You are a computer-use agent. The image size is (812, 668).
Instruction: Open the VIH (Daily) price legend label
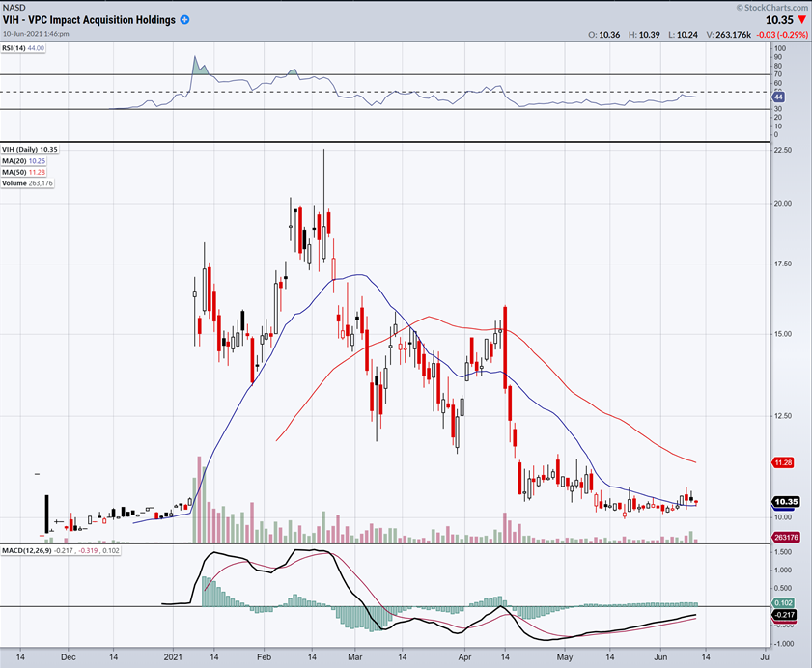pos(30,150)
